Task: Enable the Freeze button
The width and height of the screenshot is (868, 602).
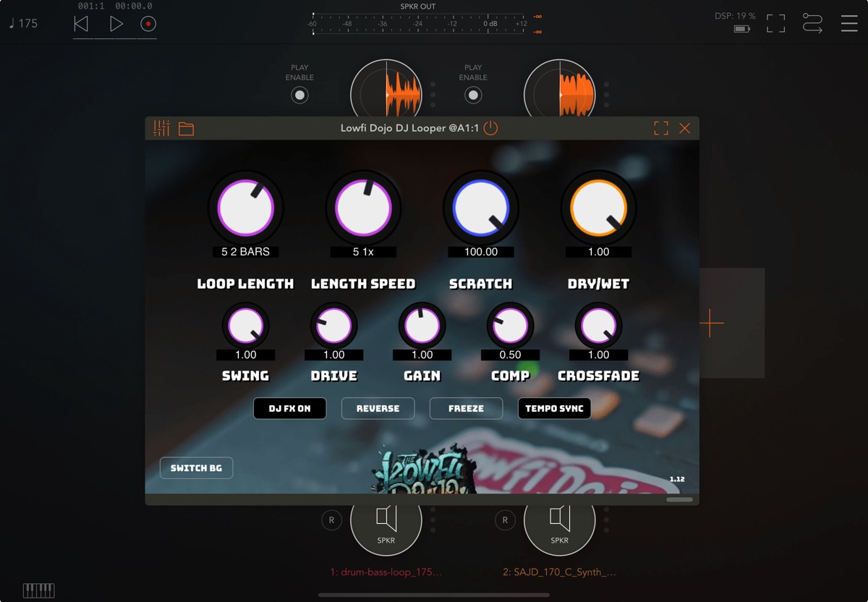Action: tap(466, 409)
